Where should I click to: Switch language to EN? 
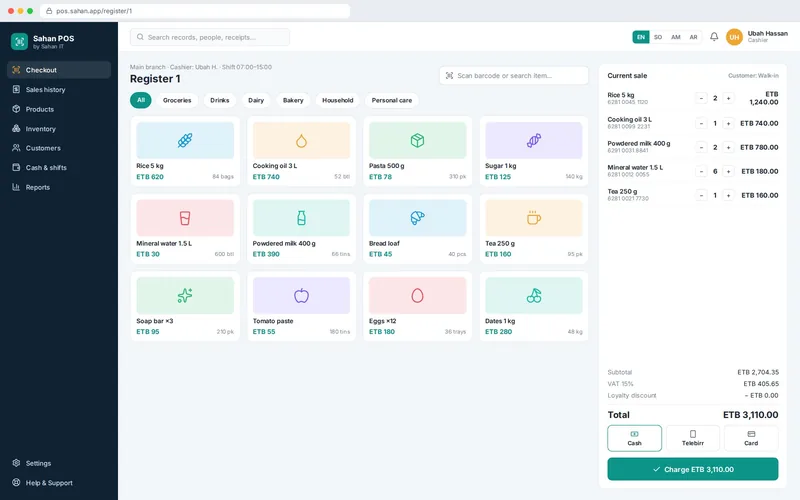coord(641,37)
